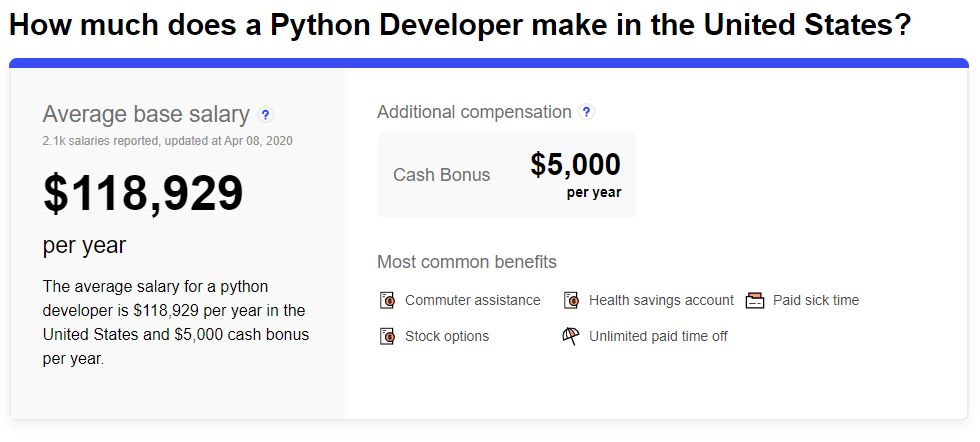Click help icon beside Additional compensation
This screenshot has width=980, height=442.
pos(587,112)
